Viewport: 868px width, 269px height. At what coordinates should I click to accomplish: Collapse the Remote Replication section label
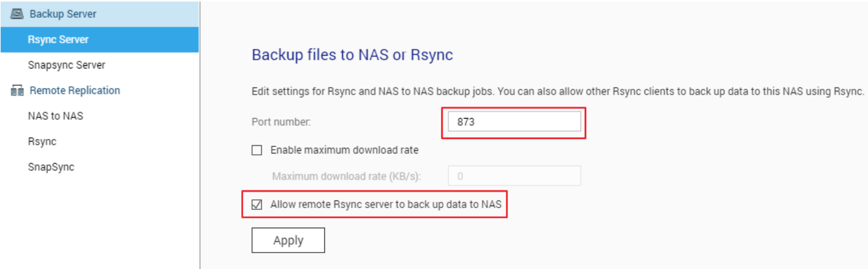click(75, 91)
